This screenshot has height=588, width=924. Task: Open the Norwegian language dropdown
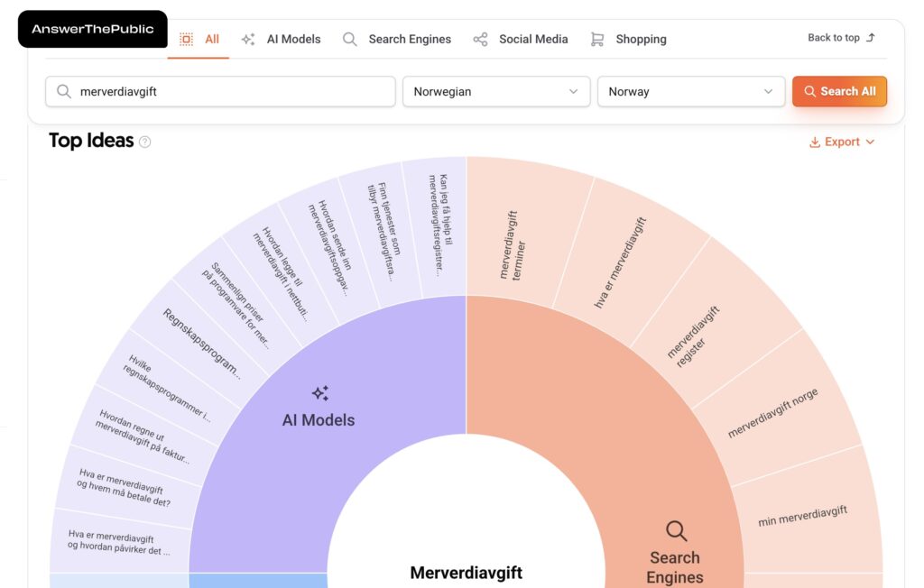[x=495, y=91]
